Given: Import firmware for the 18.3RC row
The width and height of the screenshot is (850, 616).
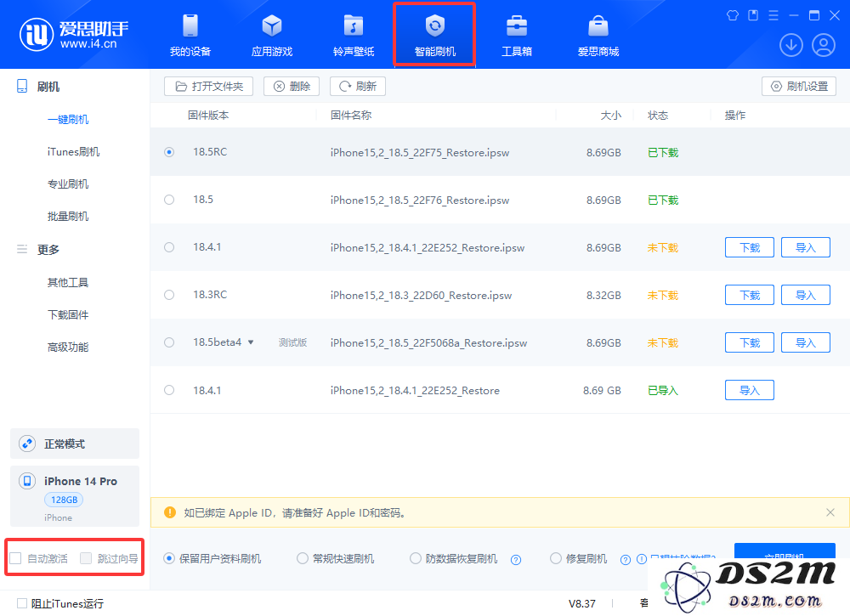Looking at the screenshot, I should (806, 296).
